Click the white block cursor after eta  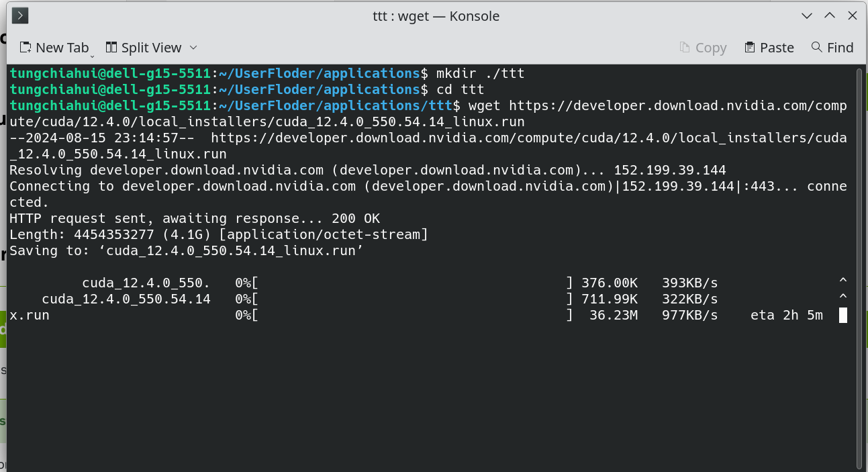tap(843, 315)
